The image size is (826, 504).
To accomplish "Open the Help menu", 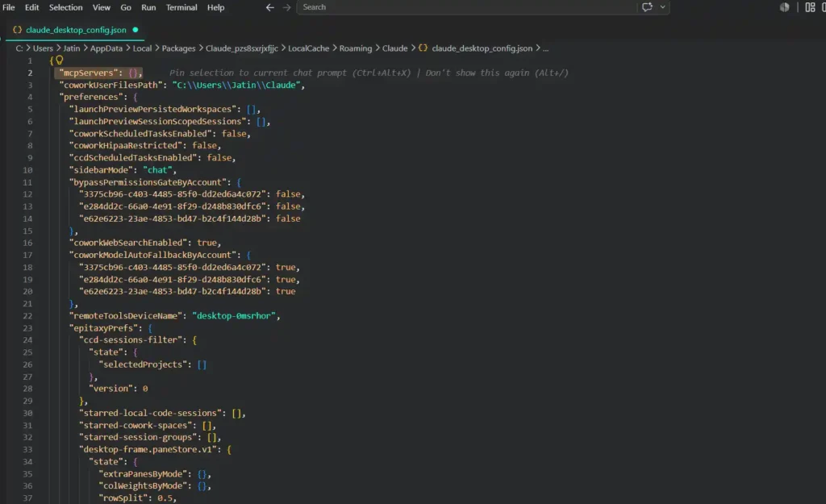I will pos(215,7).
